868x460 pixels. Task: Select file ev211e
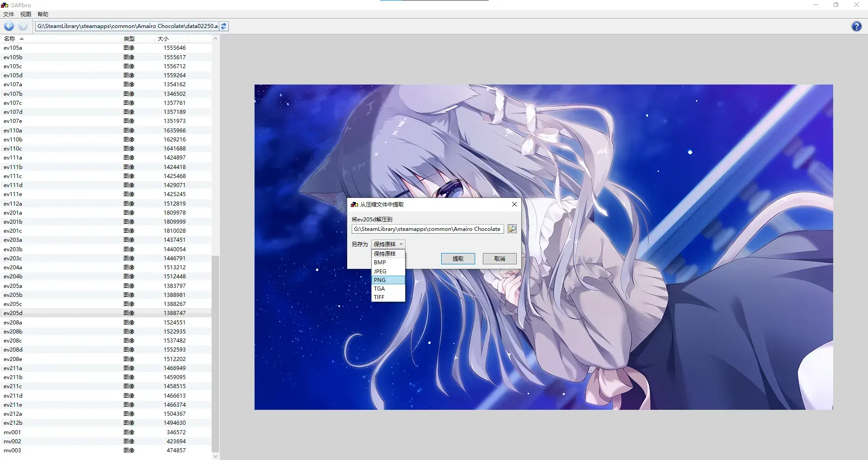click(106, 404)
